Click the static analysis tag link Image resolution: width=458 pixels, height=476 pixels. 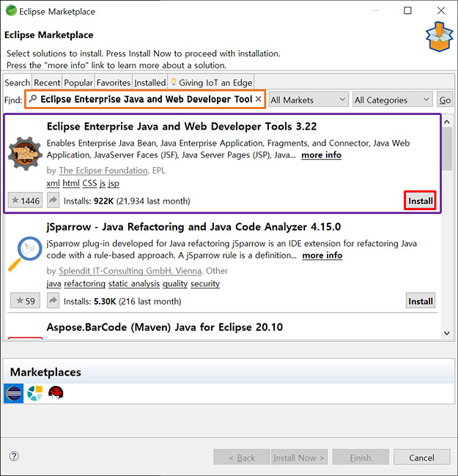[134, 283]
